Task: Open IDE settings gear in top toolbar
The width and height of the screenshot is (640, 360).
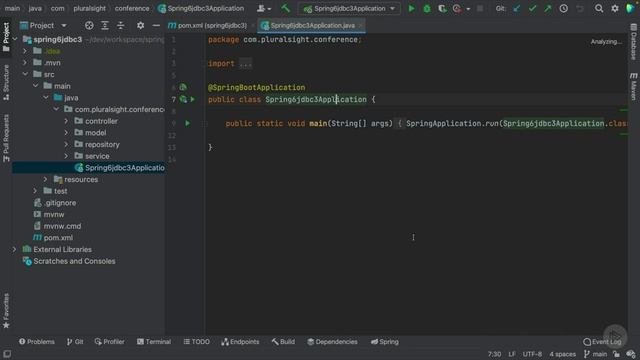Action: tap(615, 9)
